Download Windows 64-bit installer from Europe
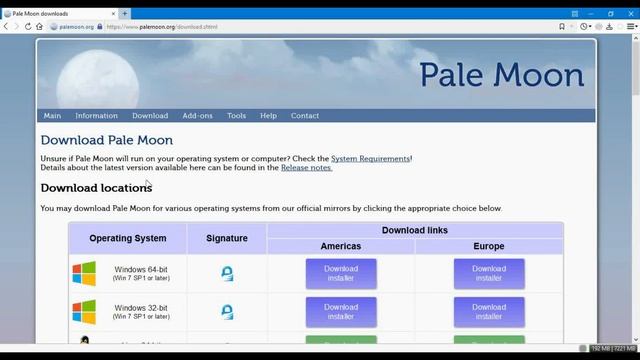 pos(489,273)
